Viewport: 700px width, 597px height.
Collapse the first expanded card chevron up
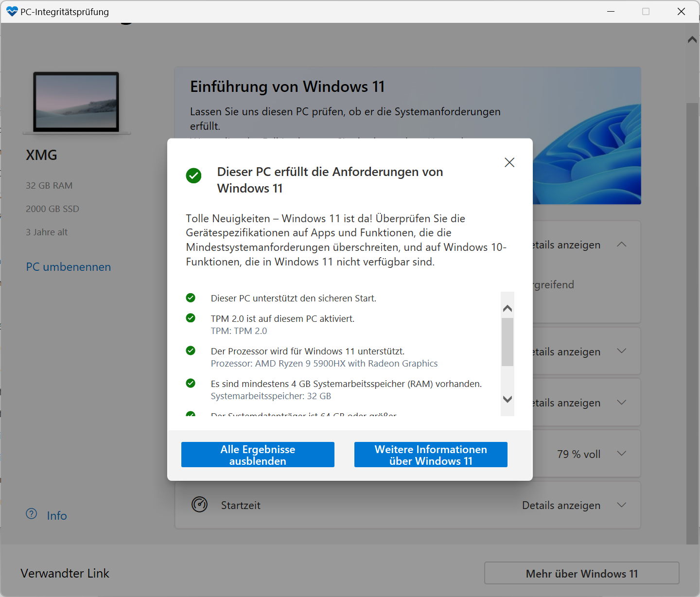(x=621, y=245)
